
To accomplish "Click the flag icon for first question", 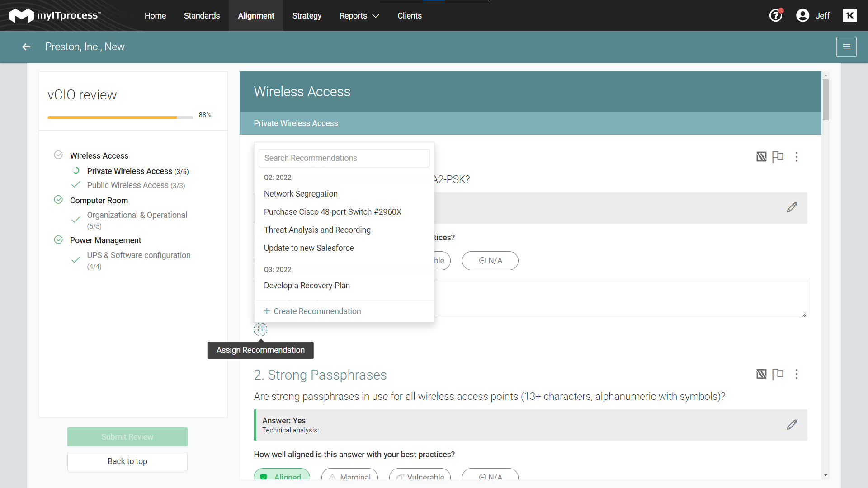I will 778,157.
